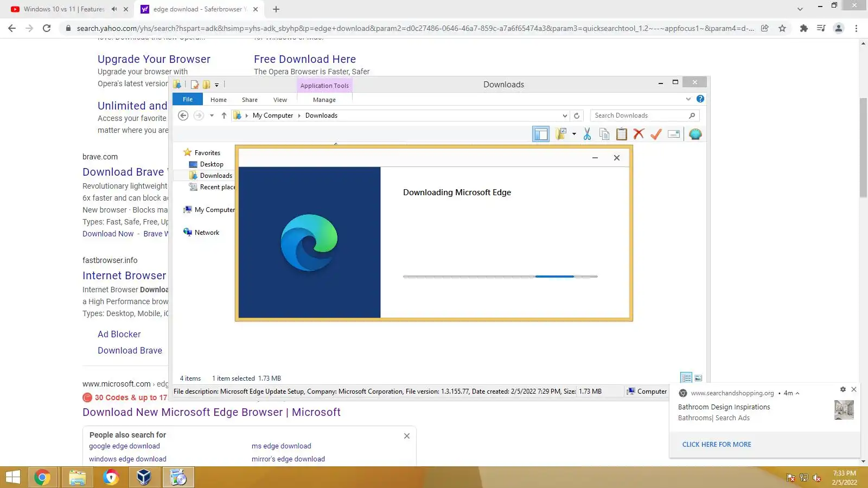Select My Computer in the navigation pane
The image size is (868, 488).
(x=214, y=210)
